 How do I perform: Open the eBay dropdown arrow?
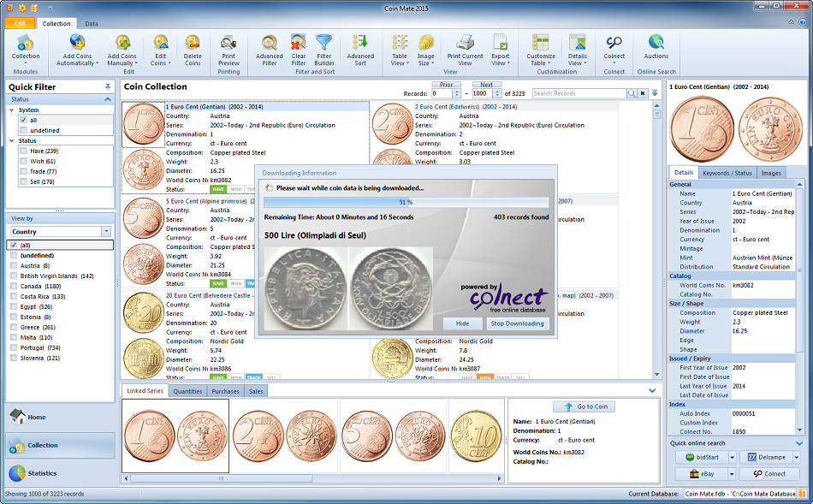pos(732,474)
